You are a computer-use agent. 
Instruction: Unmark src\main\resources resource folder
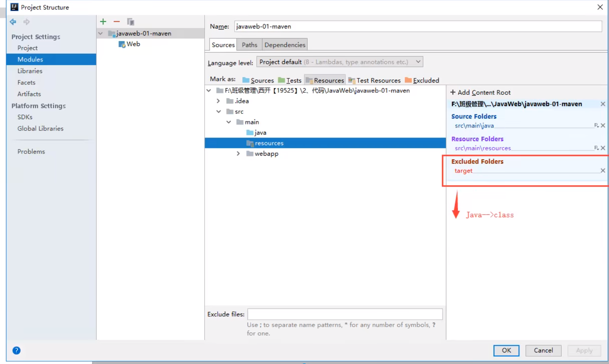point(603,148)
